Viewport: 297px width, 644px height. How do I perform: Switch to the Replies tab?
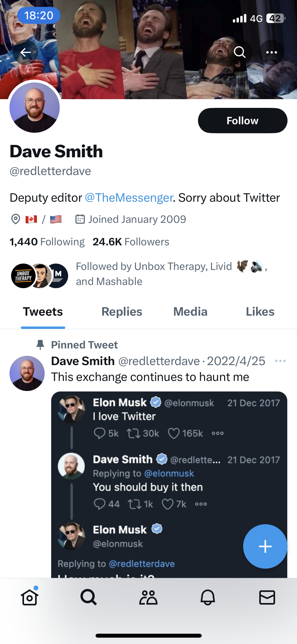pos(122,312)
